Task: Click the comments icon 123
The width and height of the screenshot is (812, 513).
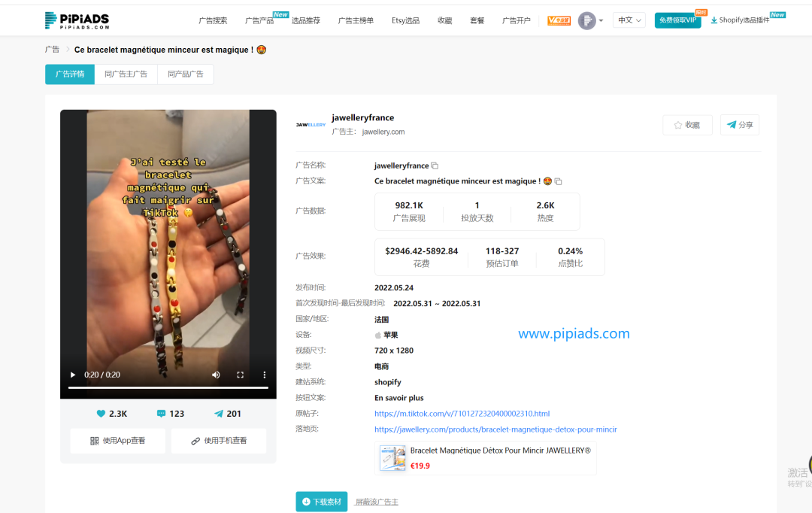Action: 161,414
